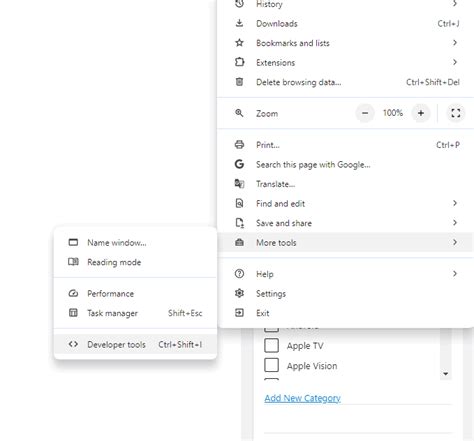Screen dimensions: 474x441
Task: Click the Reading mode book icon
Action: [x=73, y=262]
